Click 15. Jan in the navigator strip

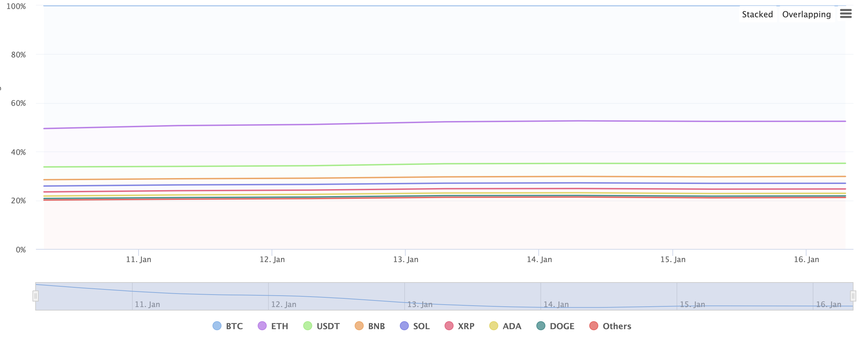692,304
